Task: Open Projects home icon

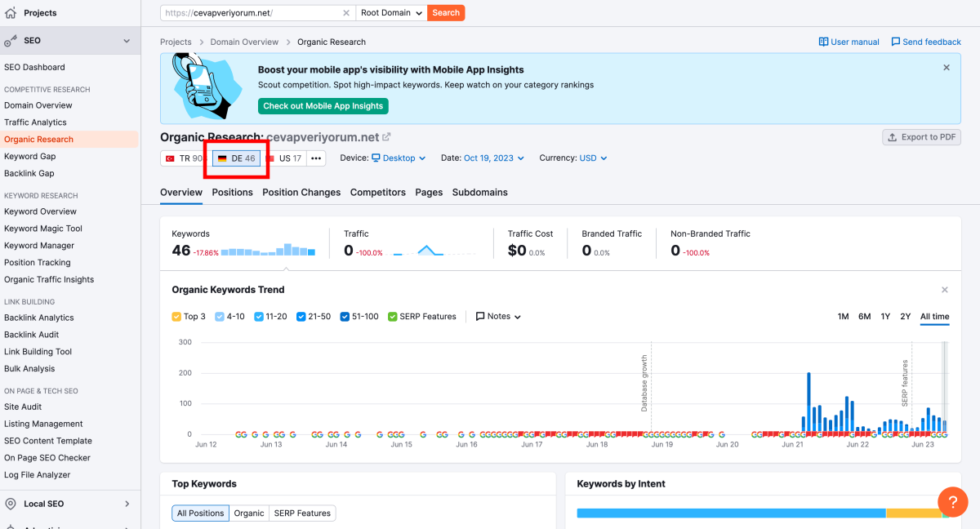Action: point(11,13)
